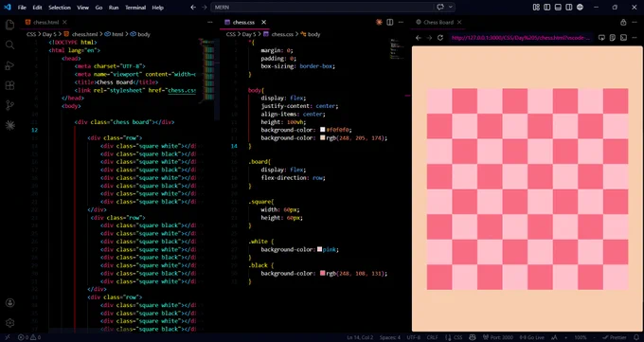Open the more actions menu of chess.css editor
644x342 pixels.
[x=401, y=22]
